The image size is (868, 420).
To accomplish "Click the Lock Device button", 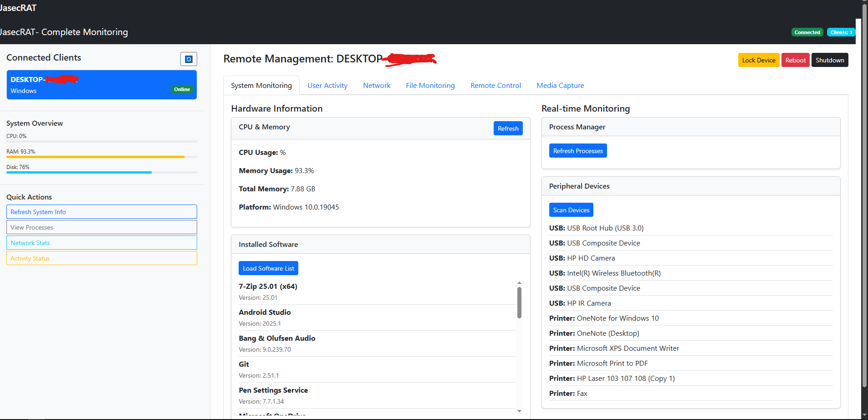I will pos(758,60).
